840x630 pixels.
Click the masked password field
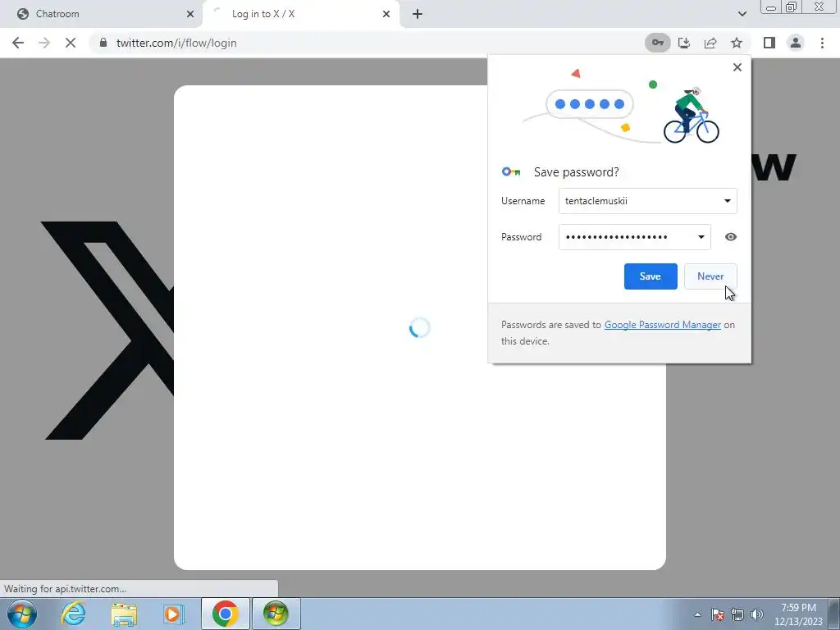tap(634, 237)
